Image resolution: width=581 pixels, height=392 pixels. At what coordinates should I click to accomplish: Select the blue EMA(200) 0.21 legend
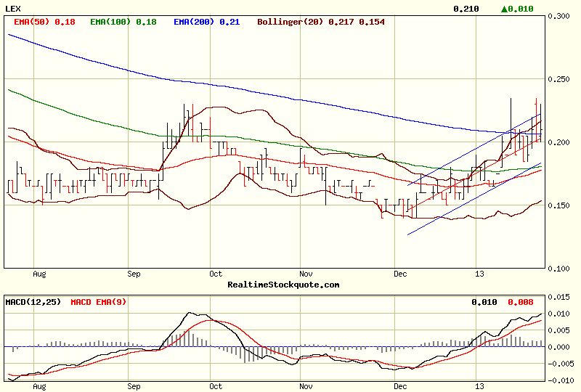(x=207, y=22)
